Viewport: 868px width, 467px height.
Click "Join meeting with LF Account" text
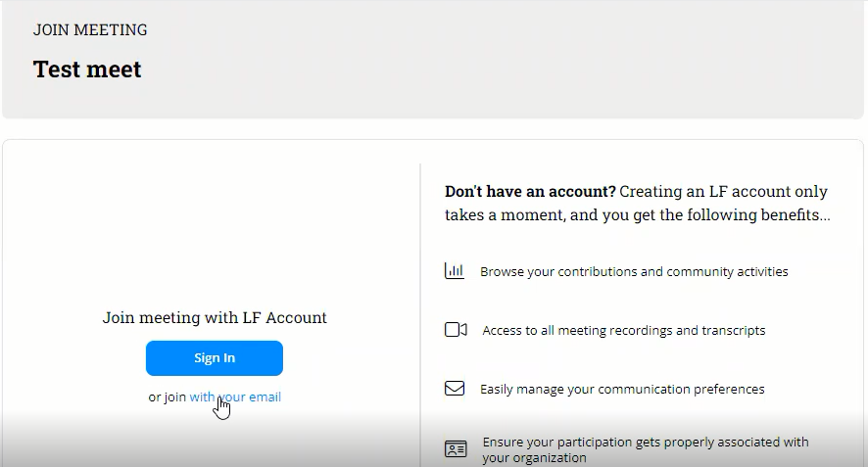click(x=215, y=317)
